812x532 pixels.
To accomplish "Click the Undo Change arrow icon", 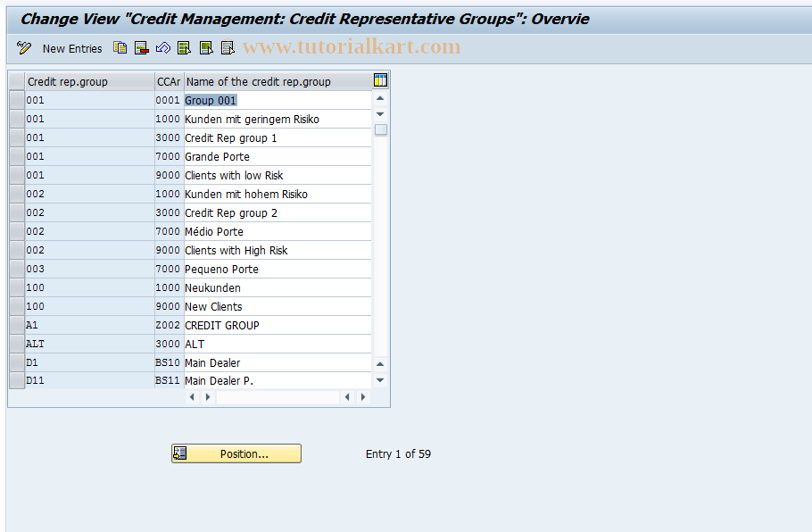I will click(x=162, y=48).
